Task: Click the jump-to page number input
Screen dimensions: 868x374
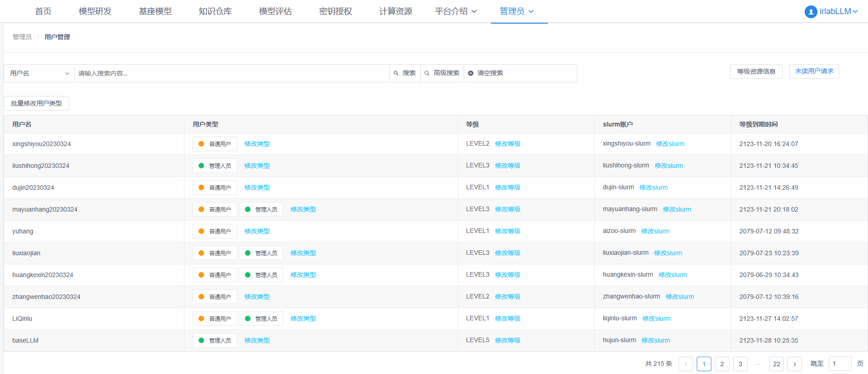Action: (840, 364)
